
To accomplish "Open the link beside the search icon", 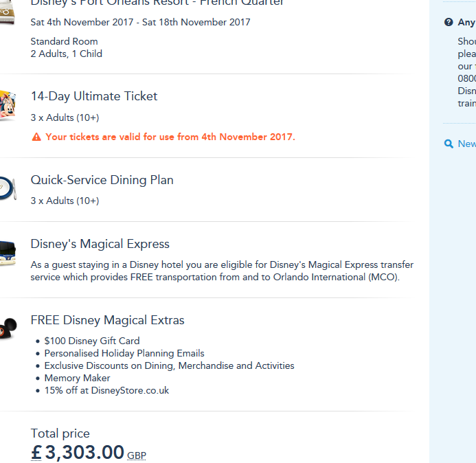I will 467,144.
